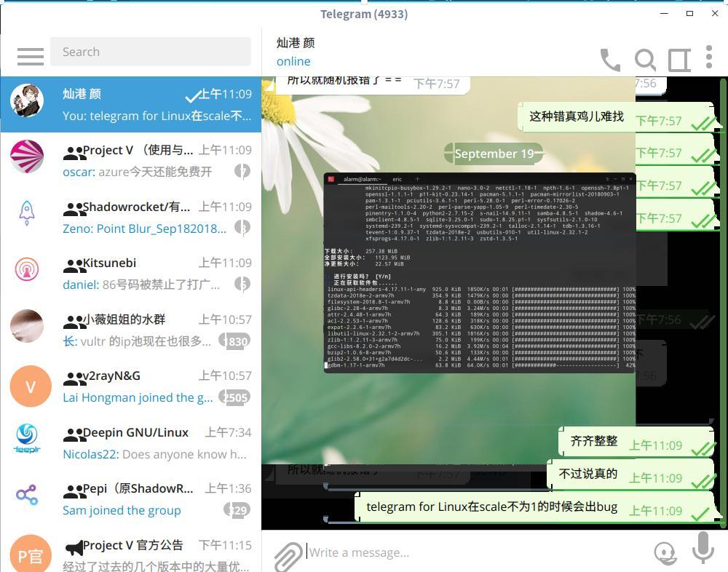The width and height of the screenshot is (728, 572).
Task: Open the v2rayN&G group chat
Action: point(131,386)
